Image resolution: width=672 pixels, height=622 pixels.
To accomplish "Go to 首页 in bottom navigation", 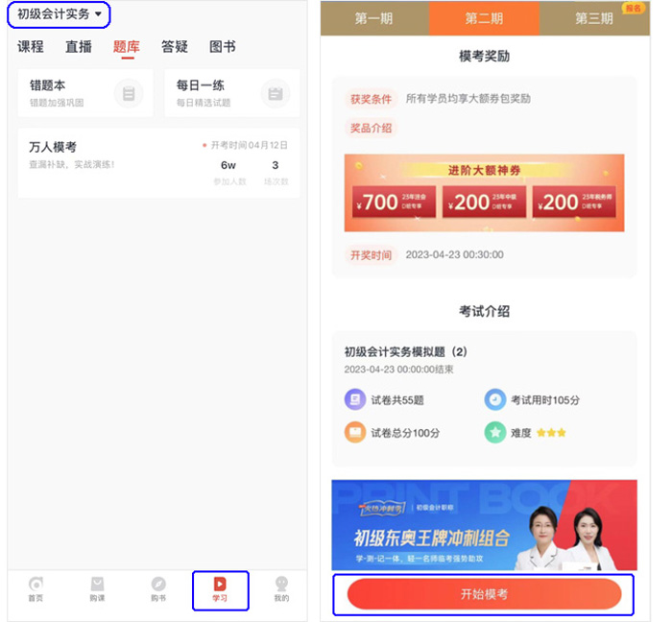I will click(x=36, y=585).
